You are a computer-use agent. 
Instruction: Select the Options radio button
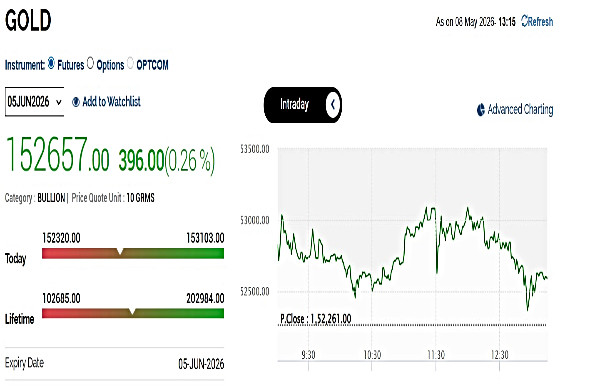point(90,63)
